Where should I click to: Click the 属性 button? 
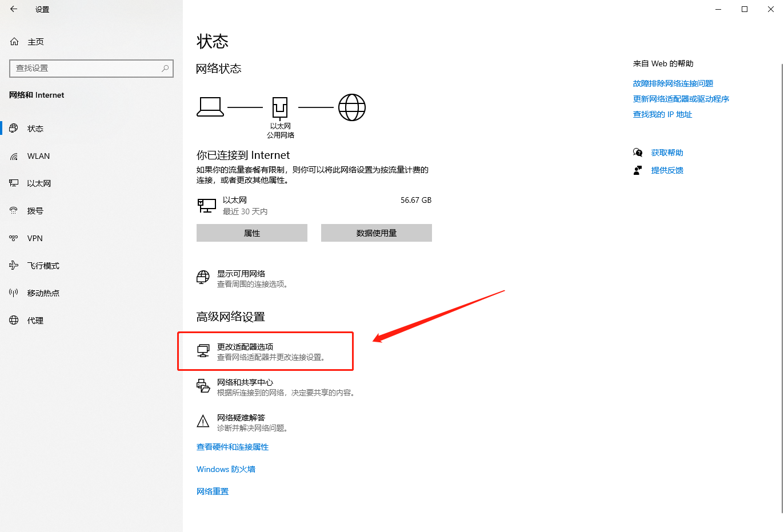(x=252, y=233)
